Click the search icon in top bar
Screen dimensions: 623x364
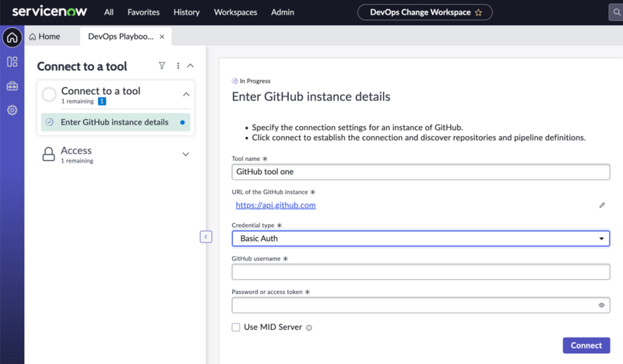click(x=616, y=12)
